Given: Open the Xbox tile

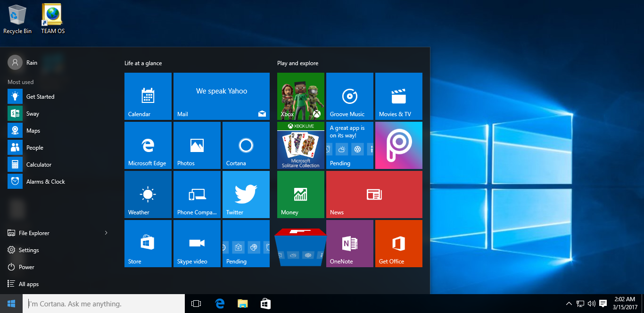Looking at the screenshot, I should pyautogui.click(x=301, y=96).
